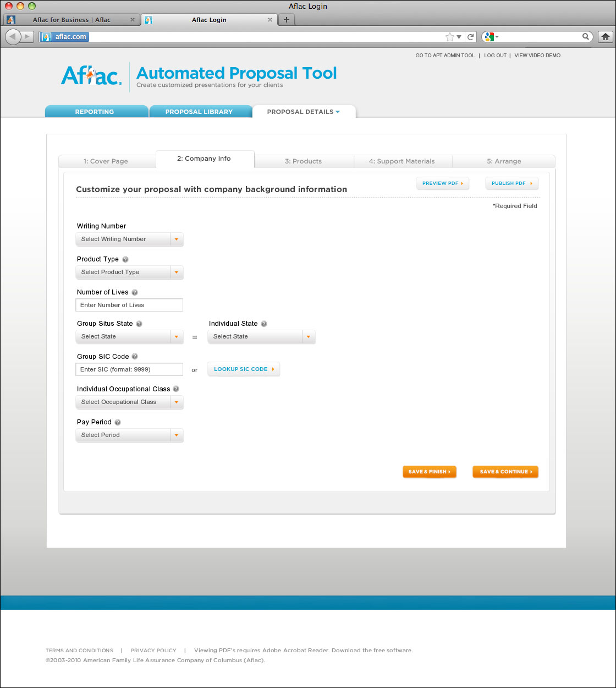Click the Lookup SIC Code button
Image resolution: width=616 pixels, height=688 pixels.
coord(244,369)
